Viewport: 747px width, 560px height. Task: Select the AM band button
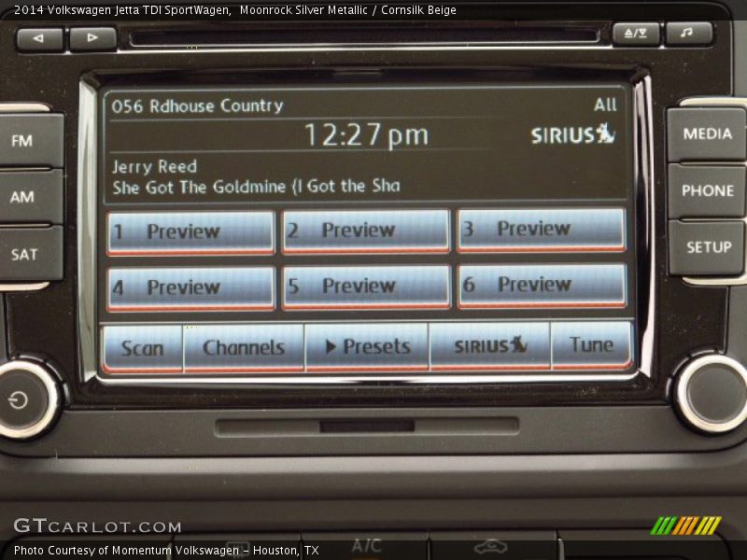[x=30, y=197]
